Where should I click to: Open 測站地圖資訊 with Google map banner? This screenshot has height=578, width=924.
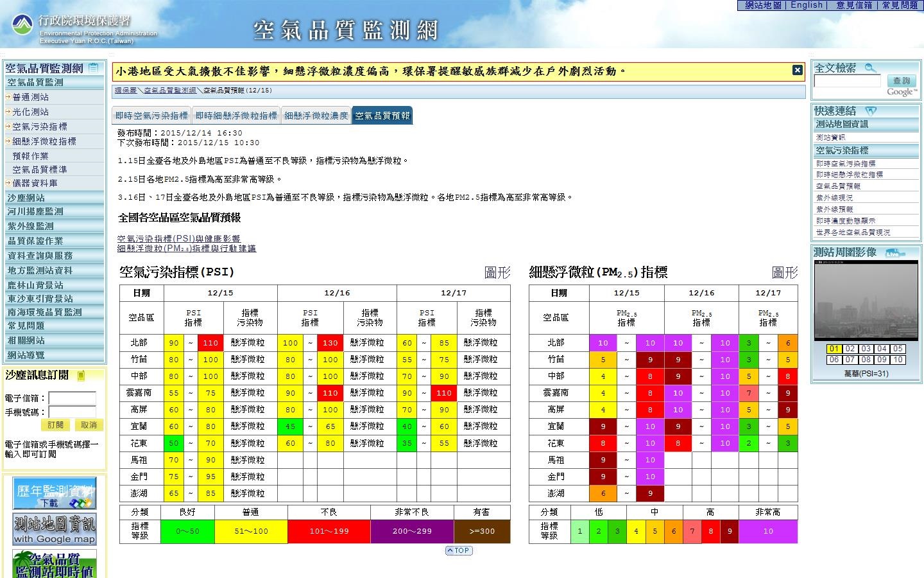tap(55, 530)
